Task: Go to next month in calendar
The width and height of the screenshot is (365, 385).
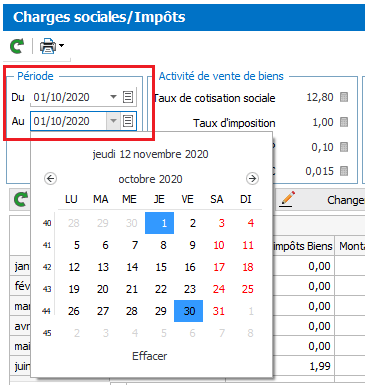Action: coord(252,179)
